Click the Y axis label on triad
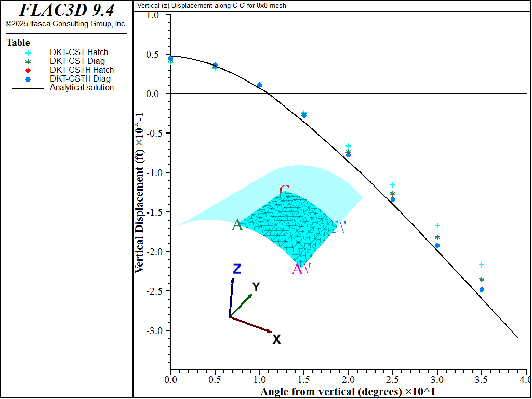 (x=256, y=287)
